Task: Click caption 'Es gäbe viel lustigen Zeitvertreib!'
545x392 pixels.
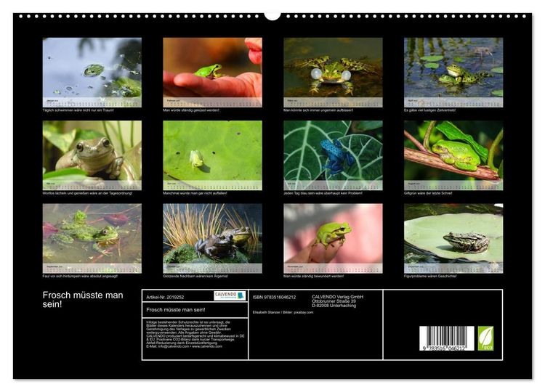Action: pos(429,110)
